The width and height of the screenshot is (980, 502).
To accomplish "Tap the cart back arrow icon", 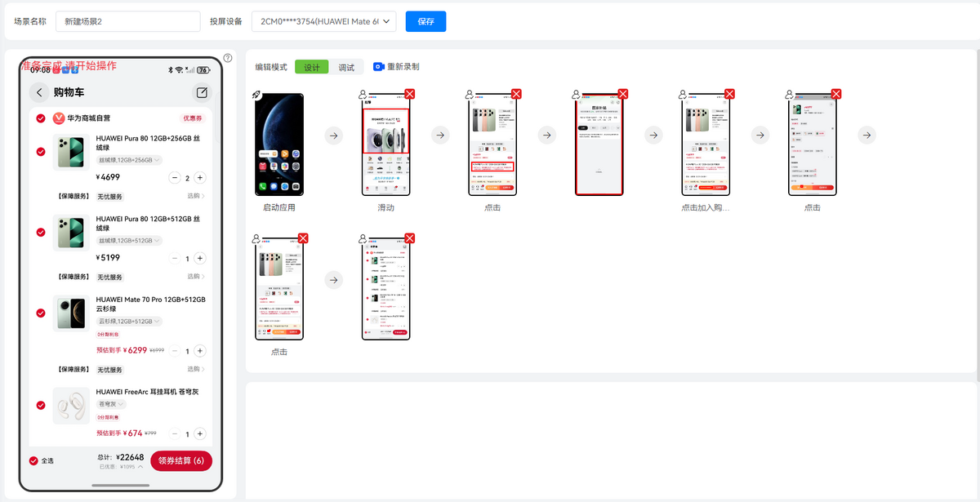I will (x=39, y=92).
